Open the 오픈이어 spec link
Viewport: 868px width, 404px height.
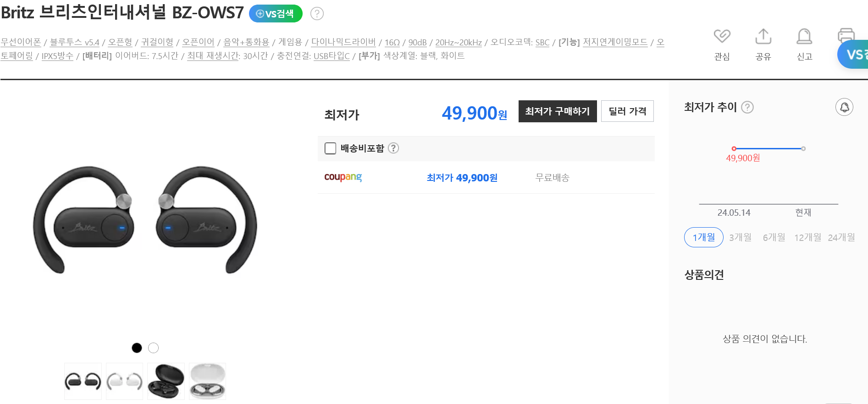point(198,42)
